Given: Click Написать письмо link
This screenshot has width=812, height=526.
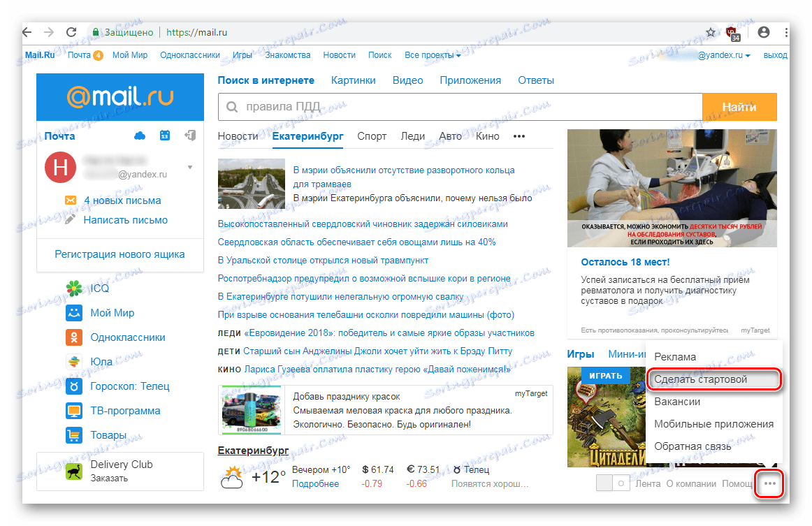Looking at the screenshot, I should point(126,220).
